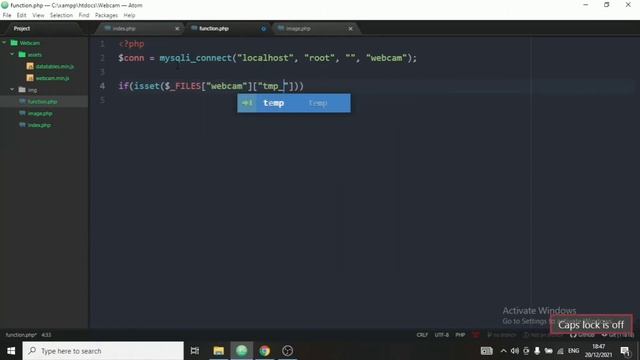Click the isset keyword on line 4
This screenshot has height=360, width=640.
click(147, 86)
